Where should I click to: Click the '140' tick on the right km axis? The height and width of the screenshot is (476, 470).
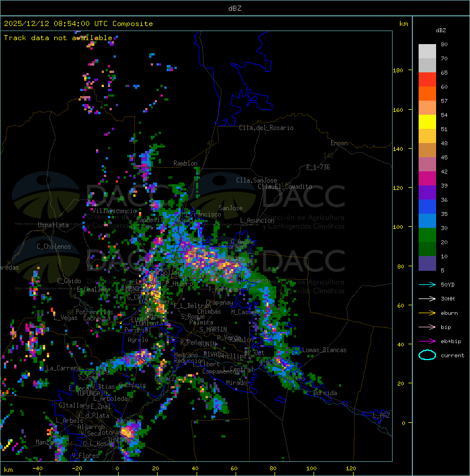tap(398, 149)
